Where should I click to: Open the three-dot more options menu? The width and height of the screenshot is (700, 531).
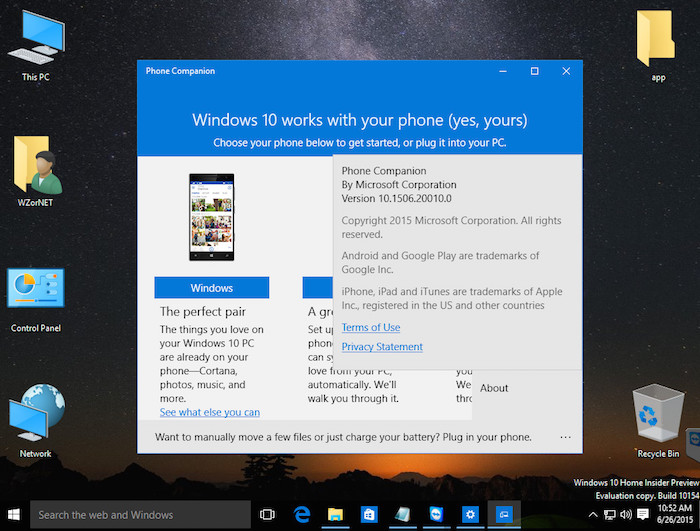[566, 437]
